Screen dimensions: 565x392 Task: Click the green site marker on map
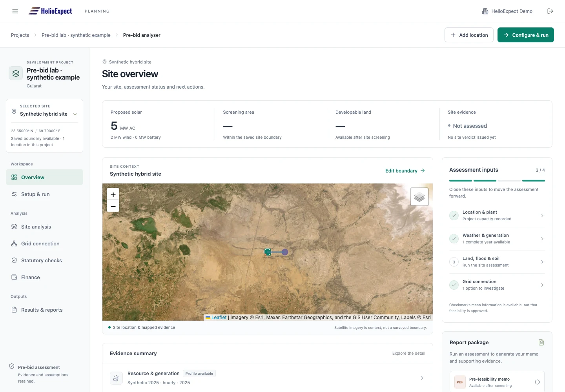[268, 252]
